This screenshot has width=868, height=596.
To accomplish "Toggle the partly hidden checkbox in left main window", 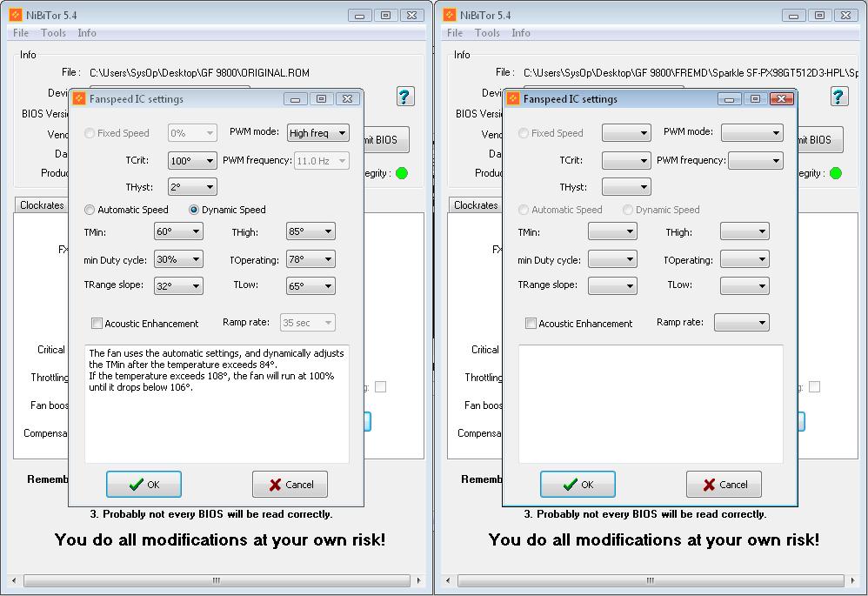I will click(380, 386).
